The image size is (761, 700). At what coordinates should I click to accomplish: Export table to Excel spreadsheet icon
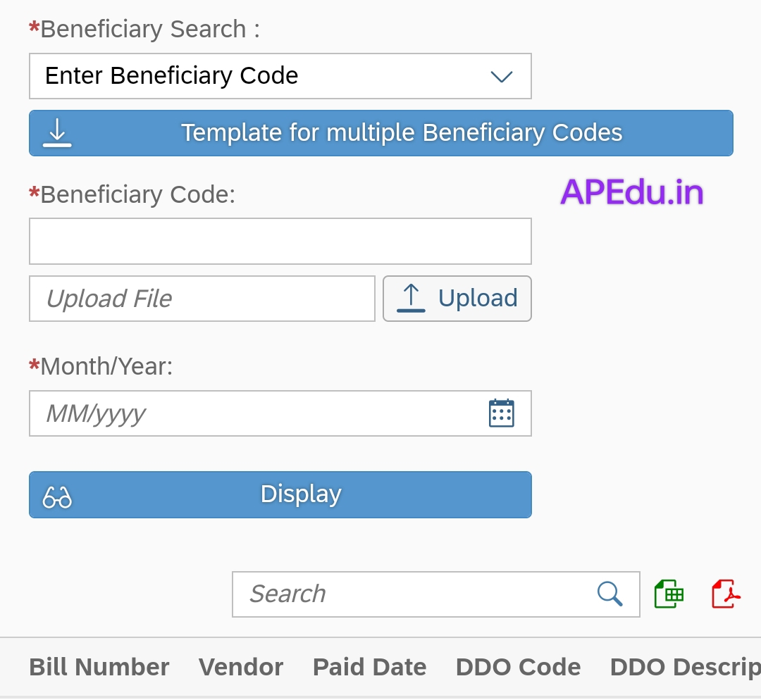(669, 594)
